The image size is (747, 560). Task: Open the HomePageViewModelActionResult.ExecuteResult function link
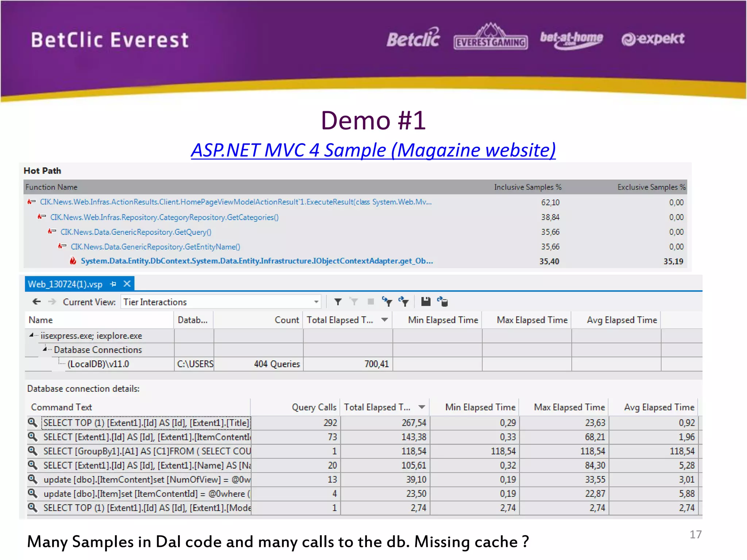pos(236,202)
